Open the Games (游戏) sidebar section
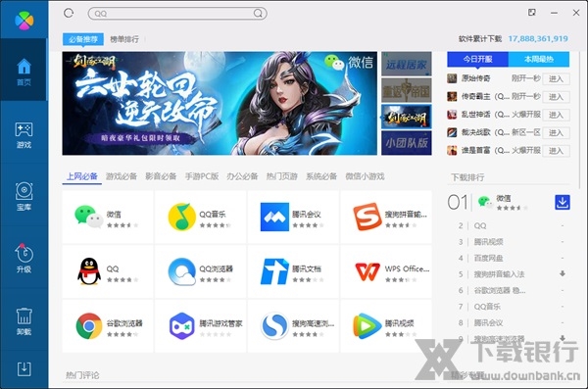The image size is (588, 389). [x=24, y=134]
